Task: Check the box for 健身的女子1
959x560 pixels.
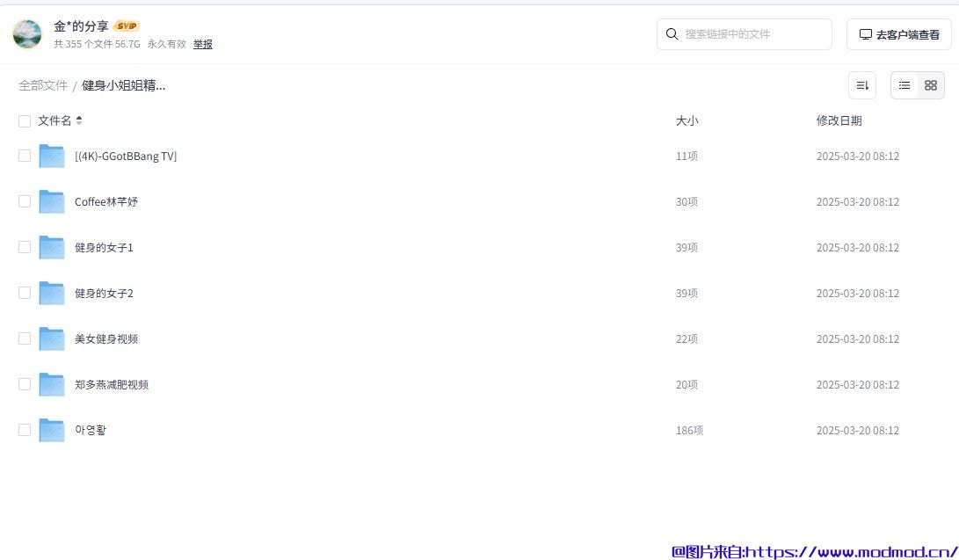Action: [25, 248]
